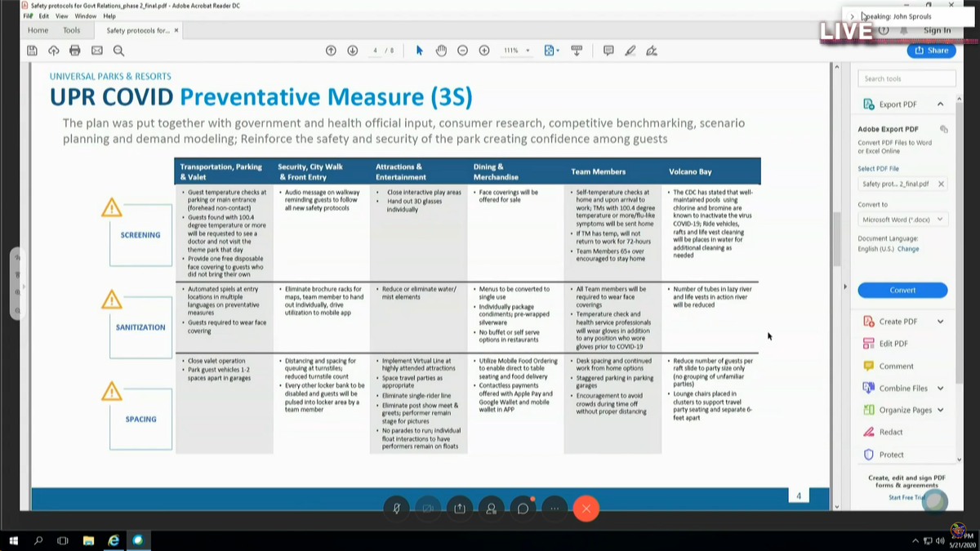This screenshot has height=551, width=980.
Task: Select the Hand pan tool
Action: (x=441, y=51)
